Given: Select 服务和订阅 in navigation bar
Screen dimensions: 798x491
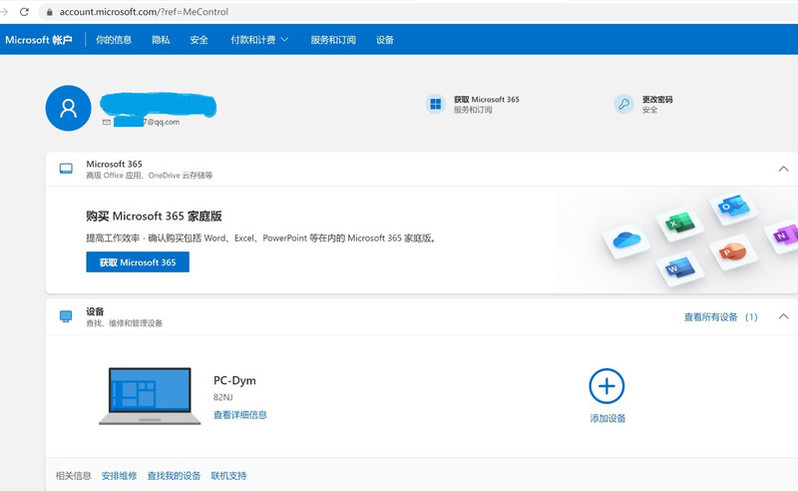Looking at the screenshot, I should 333,40.
